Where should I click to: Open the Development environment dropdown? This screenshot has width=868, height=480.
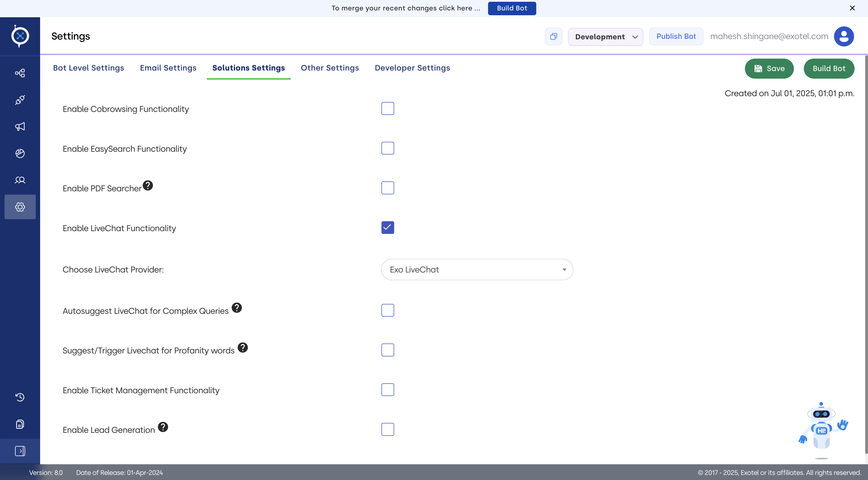605,37
